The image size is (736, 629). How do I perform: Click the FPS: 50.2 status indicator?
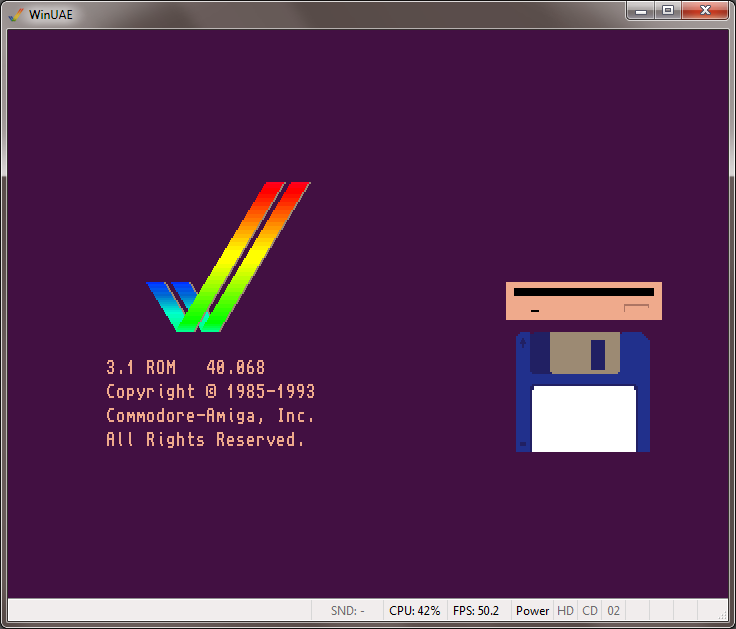[x=476, y=611]
